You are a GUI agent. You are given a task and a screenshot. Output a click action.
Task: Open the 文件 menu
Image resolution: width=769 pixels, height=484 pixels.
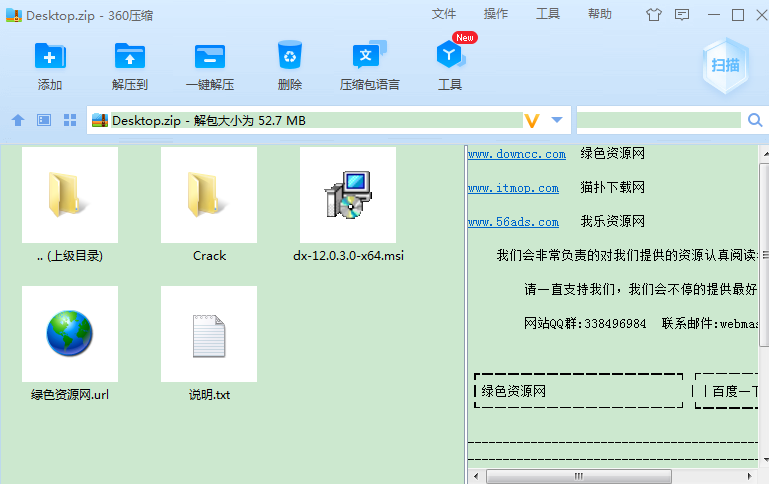tap(444, 14)
